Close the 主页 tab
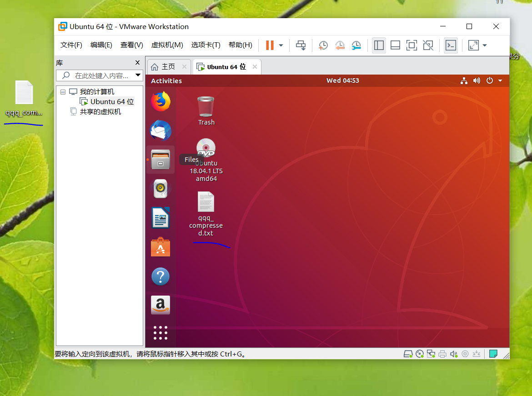532x396 pixels. tap(184, 67)
